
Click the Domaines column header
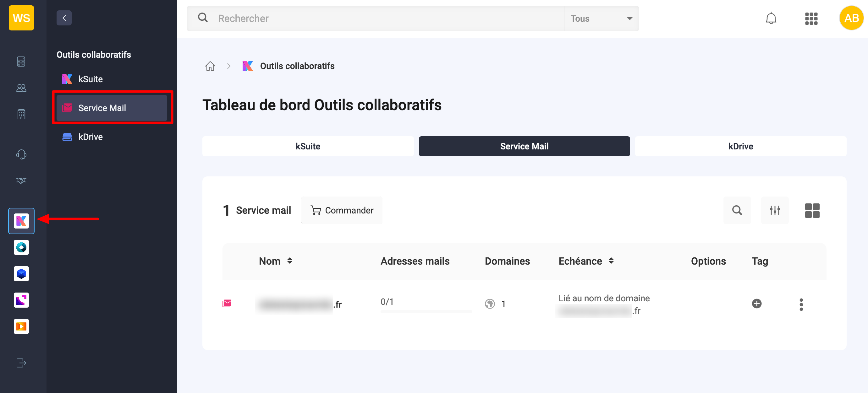coord(507,261)
